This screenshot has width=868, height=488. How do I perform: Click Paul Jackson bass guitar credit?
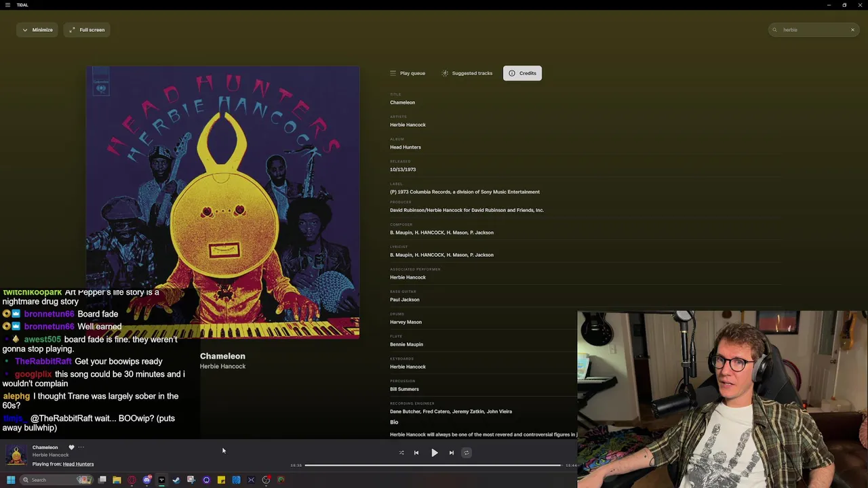point(405,300)
